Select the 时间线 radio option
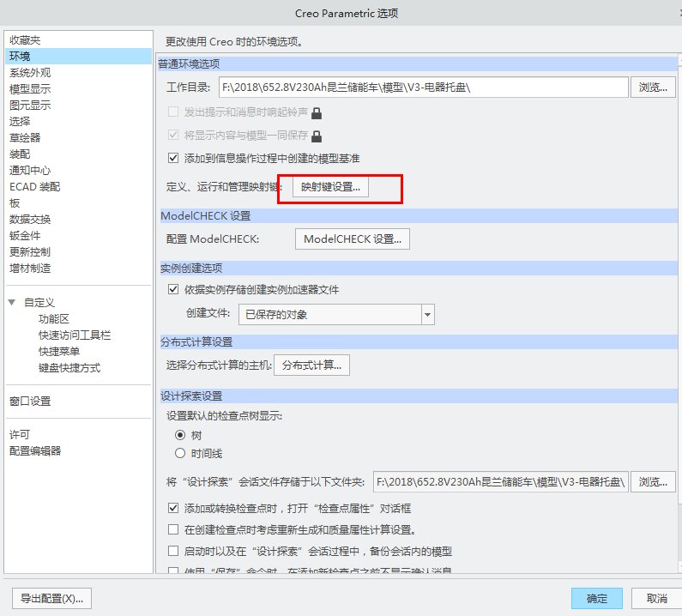The image size is (682, 616). coord(180,453)
